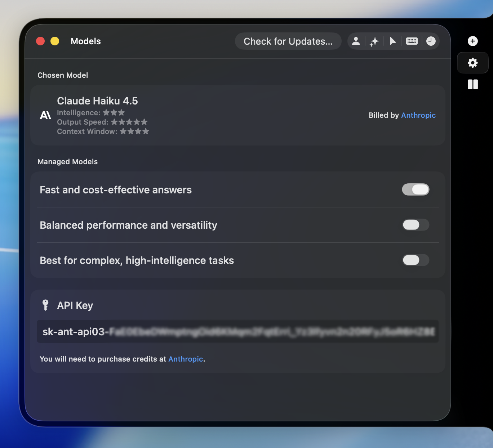Click the yellow minimize window button
Image resolution: width=493 pixels, height=448 pixels.
(x=55, y=41)
